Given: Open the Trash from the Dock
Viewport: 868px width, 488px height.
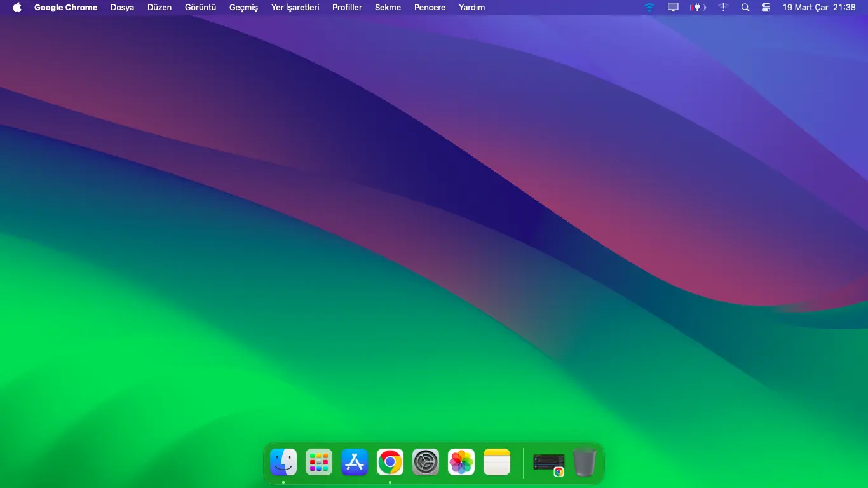Looking at the screenshot, I should tap(585, 462).
